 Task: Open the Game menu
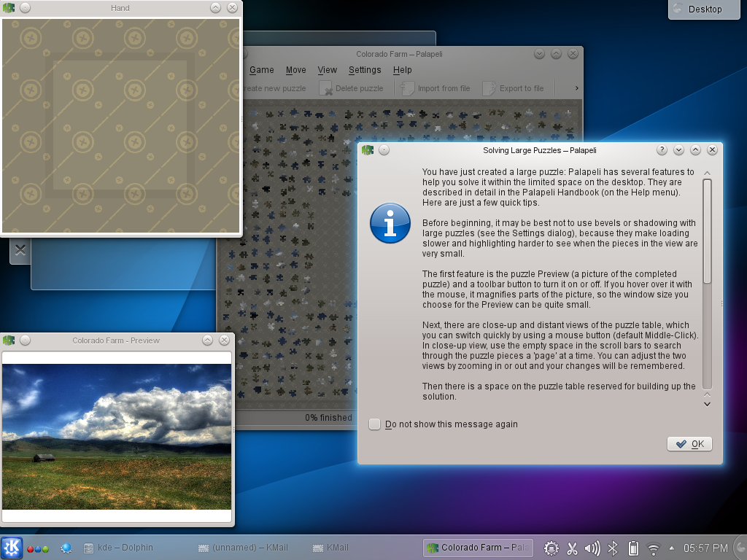[262, 70]
